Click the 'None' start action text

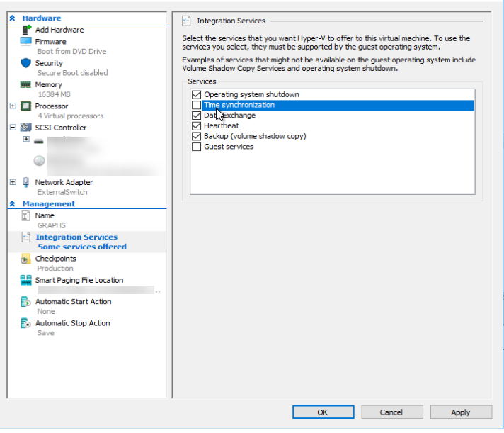coord(46,311)
